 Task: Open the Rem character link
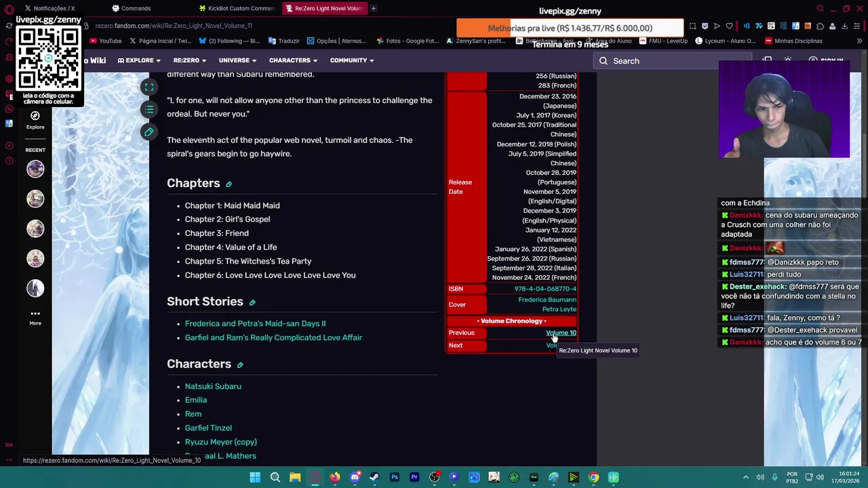(193, 414)
